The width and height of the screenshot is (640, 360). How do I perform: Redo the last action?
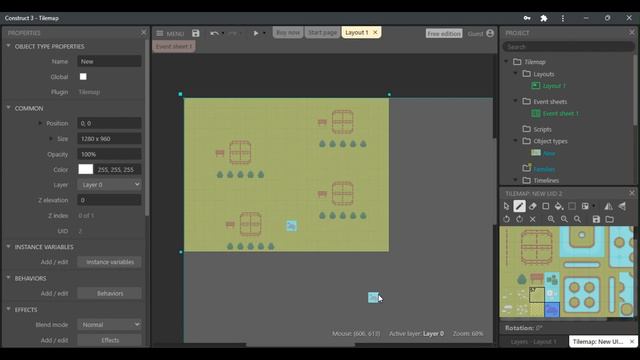tap(233, 33)
